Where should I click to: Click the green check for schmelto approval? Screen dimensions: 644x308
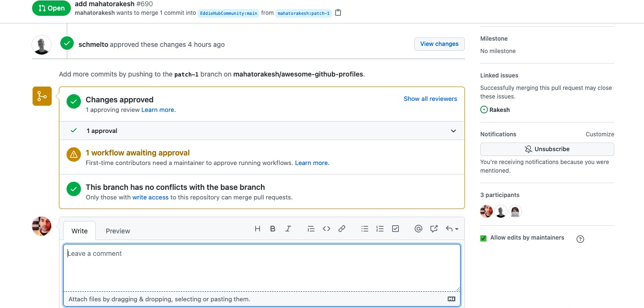coord(67,43)
